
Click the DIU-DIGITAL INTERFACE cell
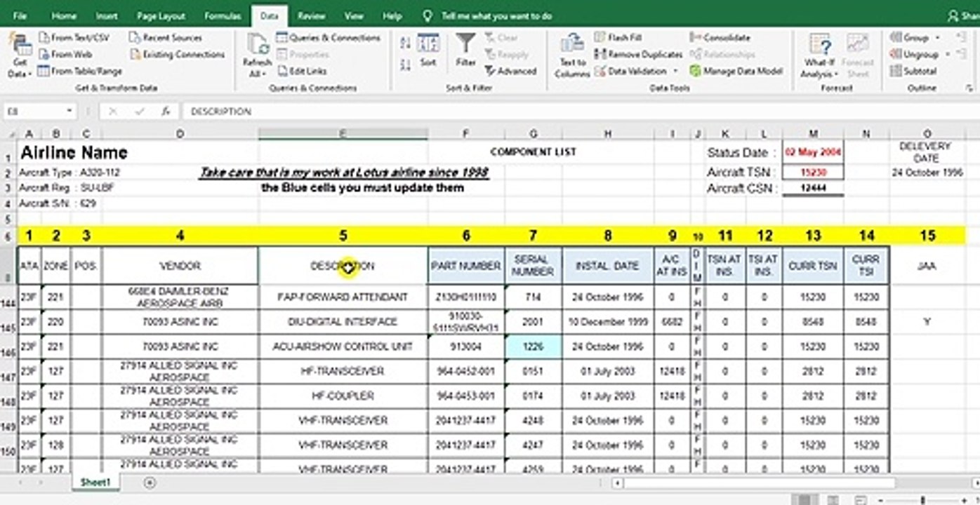tap(343, 322)
